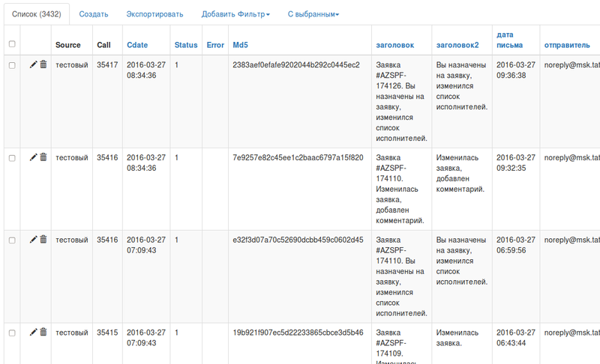This screenshot has width=600, height=364.
Task: Switch to the Список (3432) tab
Action: coord(36,14)
